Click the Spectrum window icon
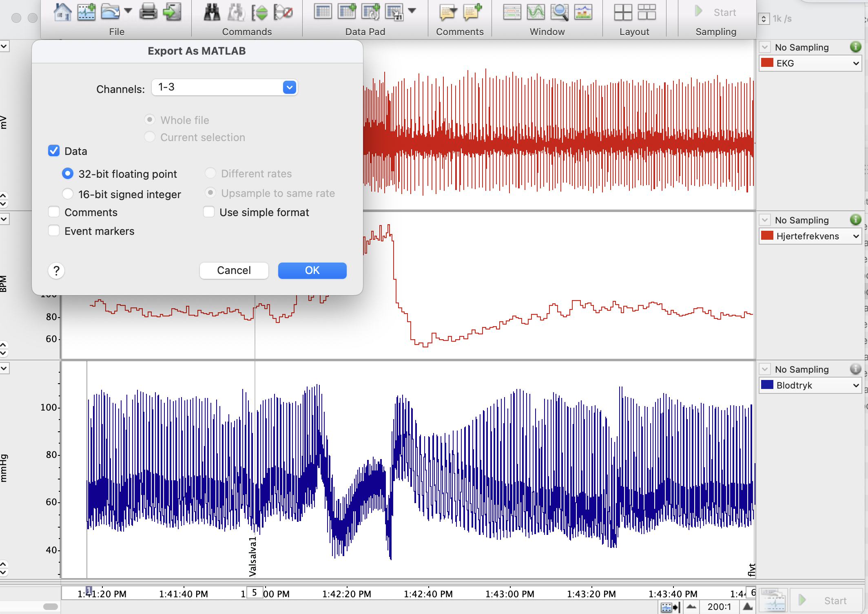Viewport: 868px width, 614px height. pyautogui.click(x=583, y=12)
